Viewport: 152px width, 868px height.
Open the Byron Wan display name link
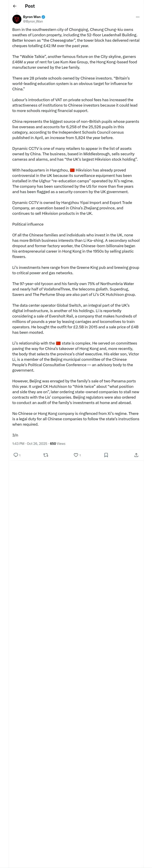32,17
